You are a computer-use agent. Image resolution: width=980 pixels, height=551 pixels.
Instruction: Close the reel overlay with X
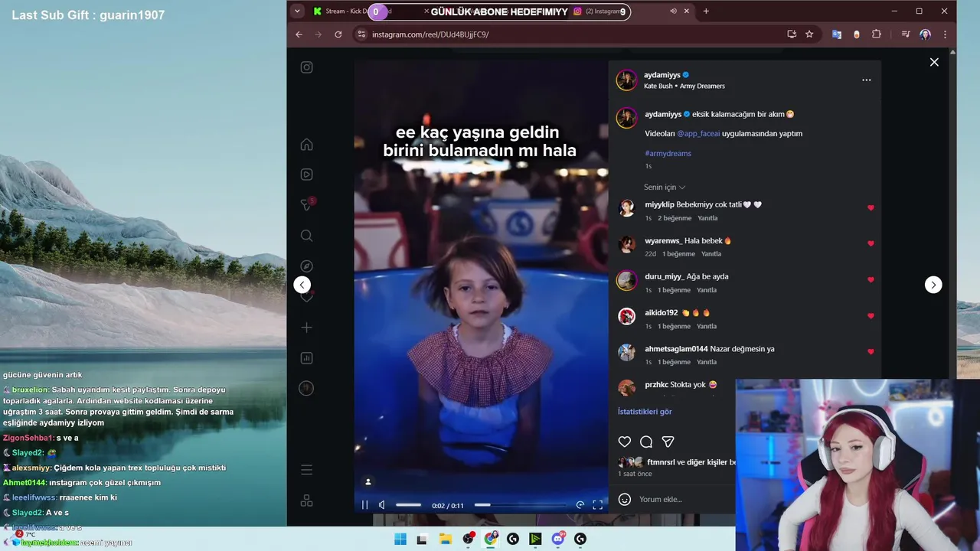tap(934, 62)
